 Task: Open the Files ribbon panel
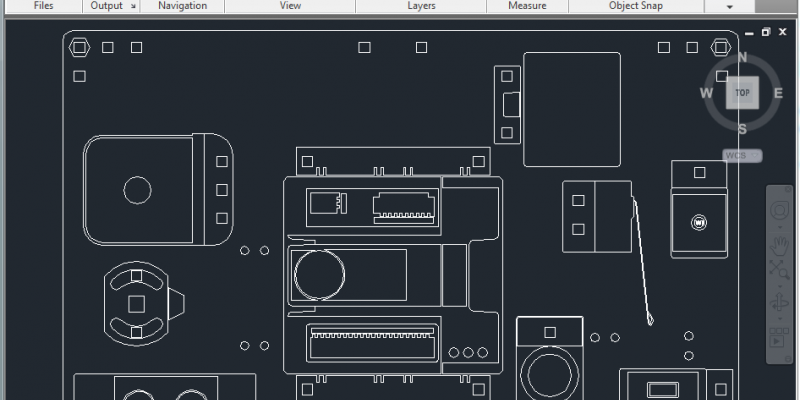(x=44, y=6)
